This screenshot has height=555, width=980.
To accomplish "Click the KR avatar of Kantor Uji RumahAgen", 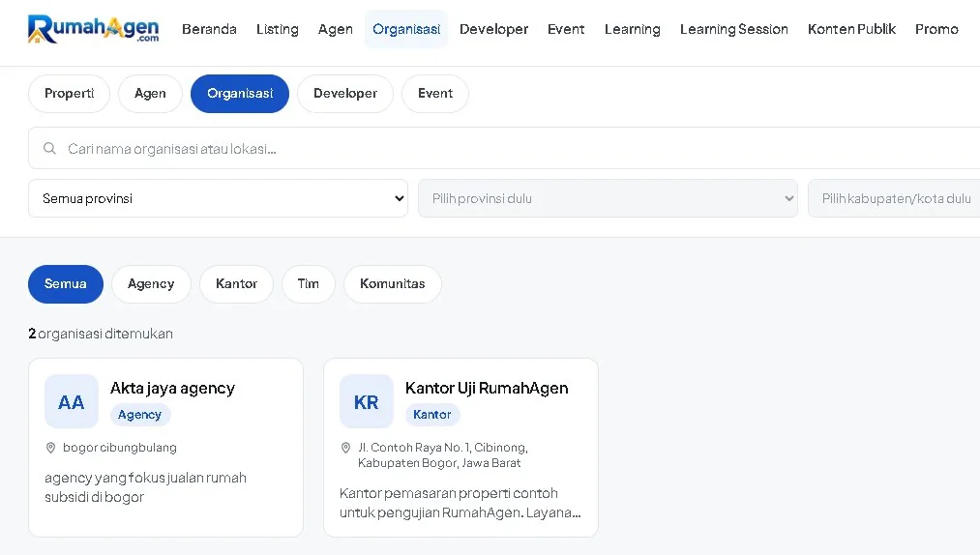I will click(367, 402).
